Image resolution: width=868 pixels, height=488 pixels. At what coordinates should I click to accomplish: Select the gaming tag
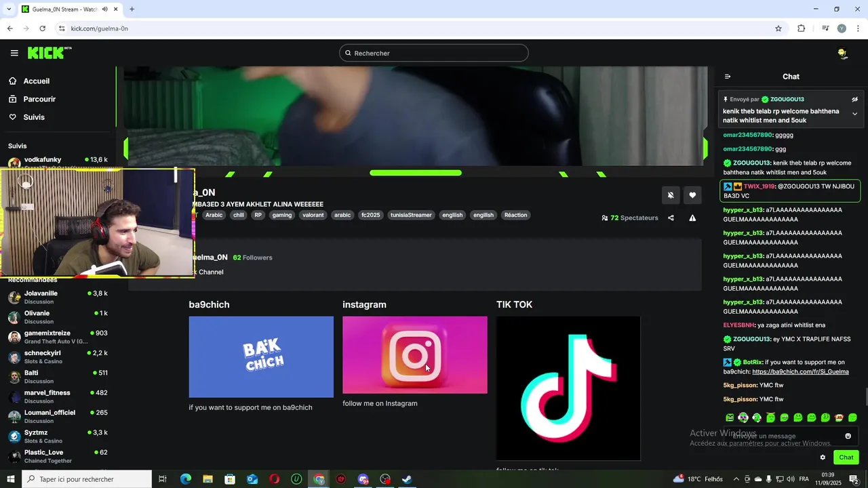click(282, 215)
